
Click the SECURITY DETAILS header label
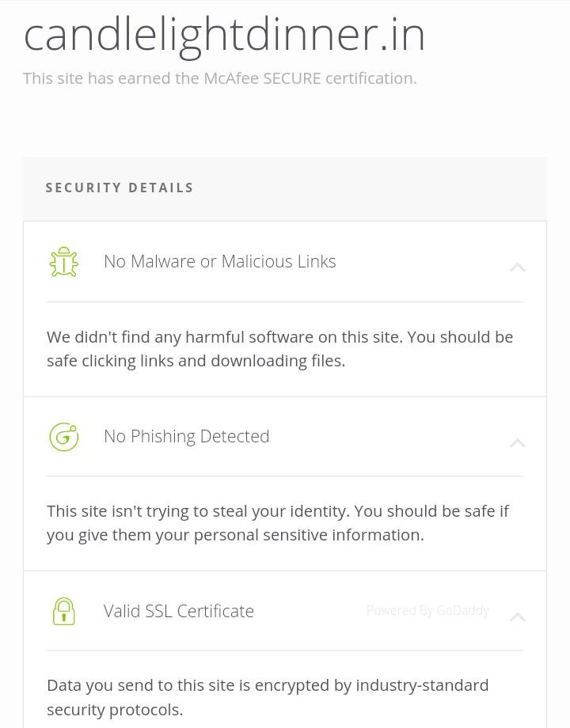120,188
